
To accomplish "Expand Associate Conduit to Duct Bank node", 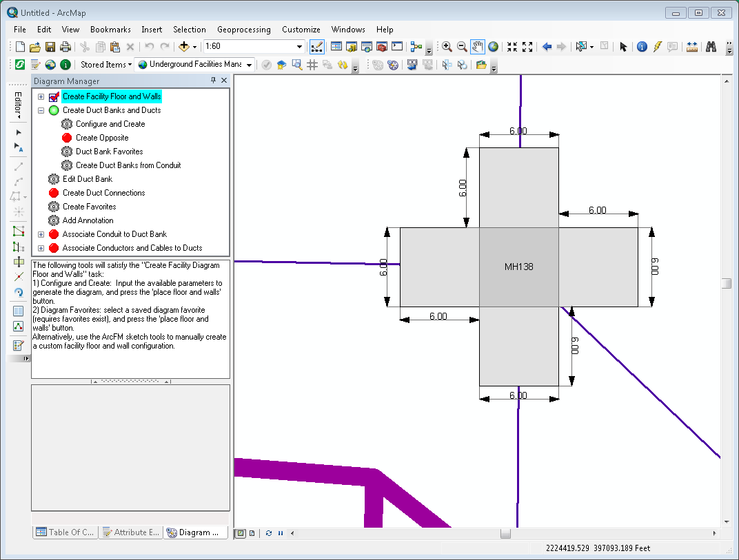I will point(41,234).
